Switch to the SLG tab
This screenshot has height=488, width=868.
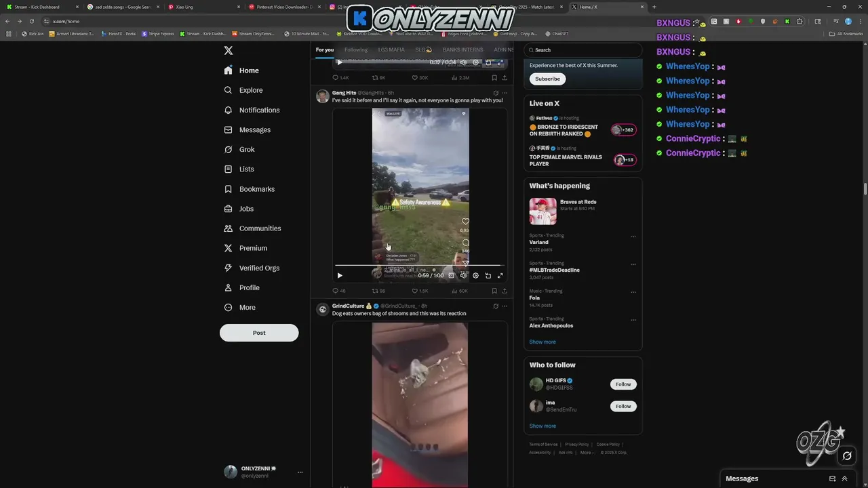tap(424, 49)
